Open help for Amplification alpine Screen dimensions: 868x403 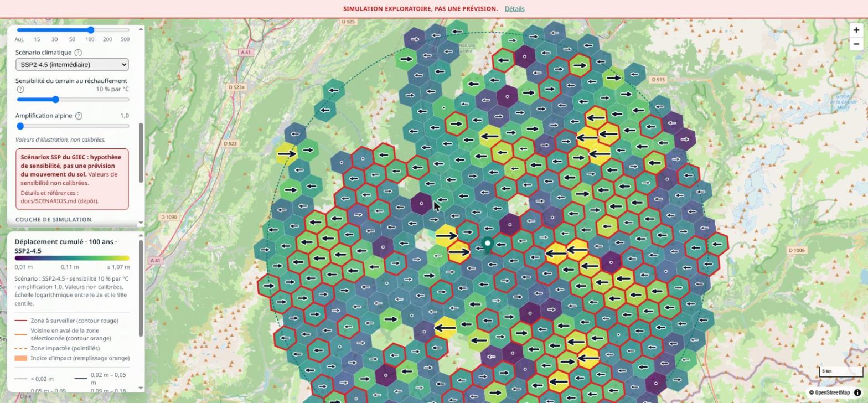(79, 116)
